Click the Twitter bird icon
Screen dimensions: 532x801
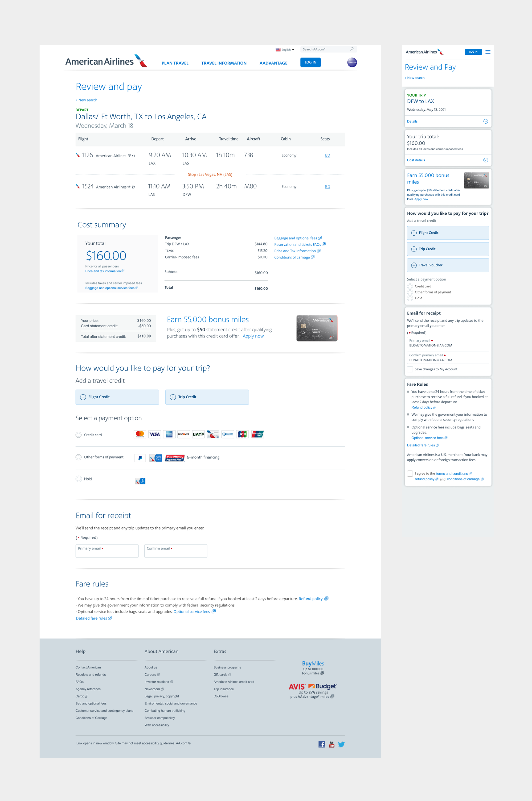[x=341, y=744]
